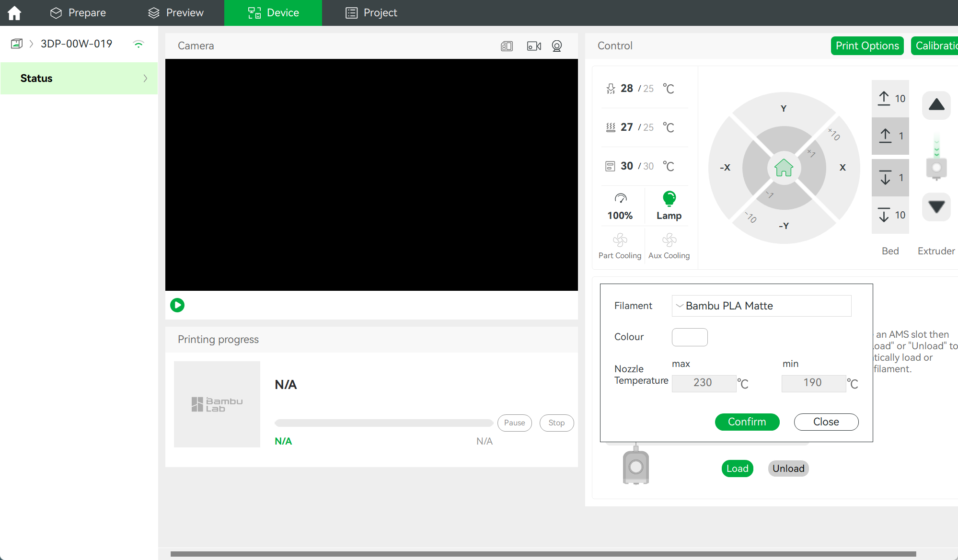Open the Bambu PLA Matte filament dropdown
Image resolution: width=958 pixels, height=560 pixels.
[x=761, y=306]
